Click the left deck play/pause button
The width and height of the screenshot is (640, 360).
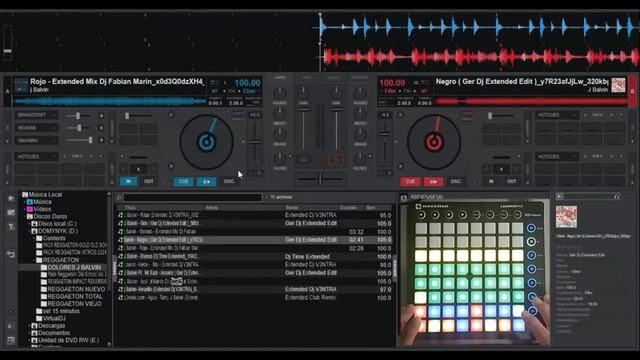(207, 181)
